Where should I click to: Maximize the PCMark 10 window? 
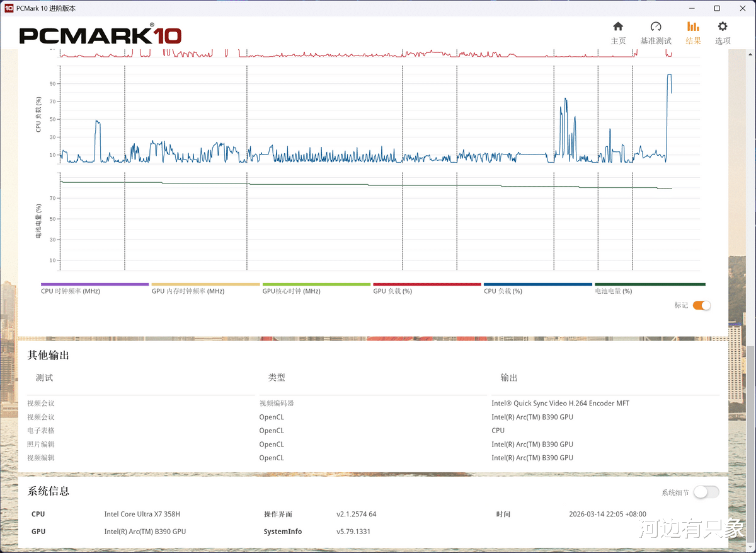click(x=717, y=8)
